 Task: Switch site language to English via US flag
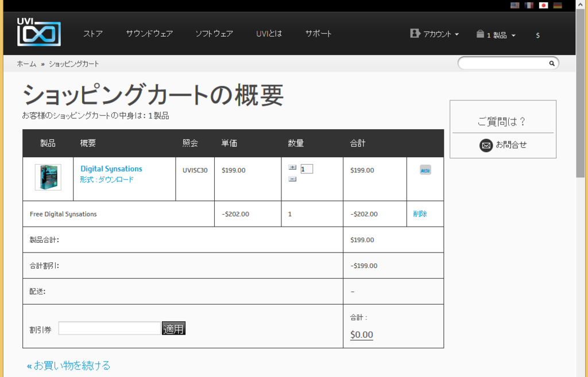(515, 5)
